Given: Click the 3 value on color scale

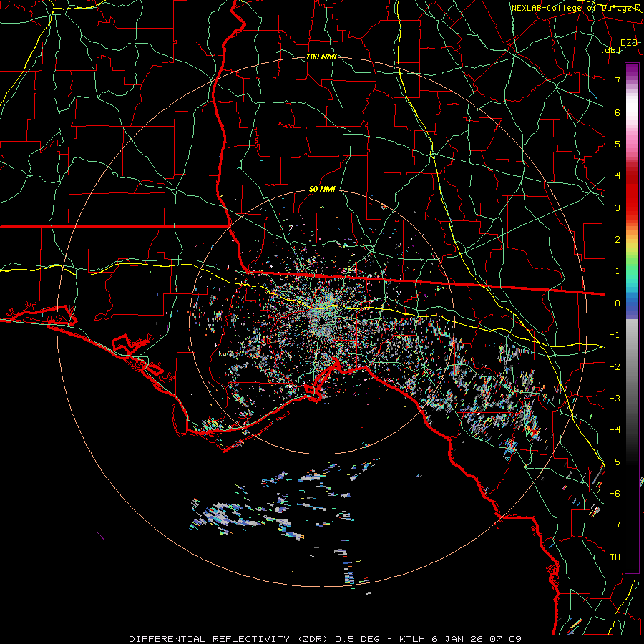Looking at the screenshot, I should [x=618, y=208].
